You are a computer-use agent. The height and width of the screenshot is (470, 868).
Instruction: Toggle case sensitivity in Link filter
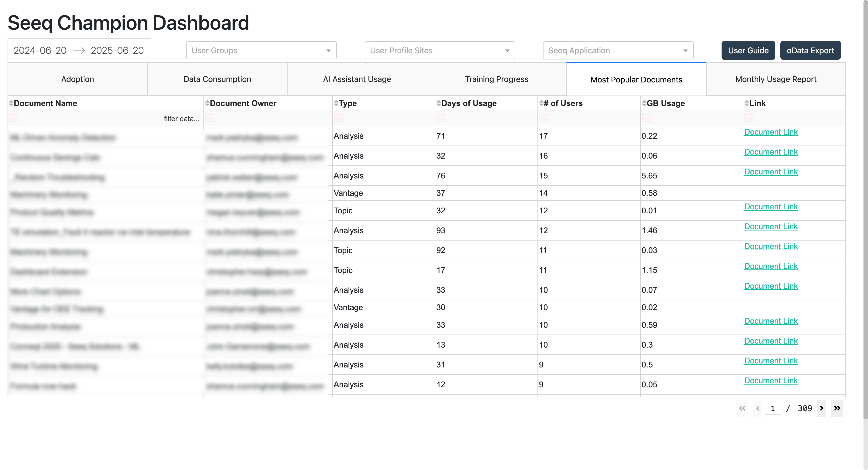(x=748, y=118)
